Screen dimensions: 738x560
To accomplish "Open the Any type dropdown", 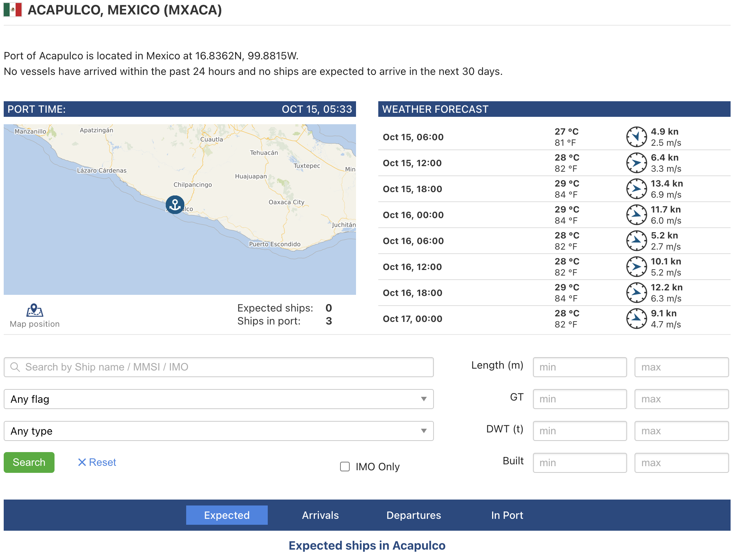I will pyautogui.click(x=218, y=431).
